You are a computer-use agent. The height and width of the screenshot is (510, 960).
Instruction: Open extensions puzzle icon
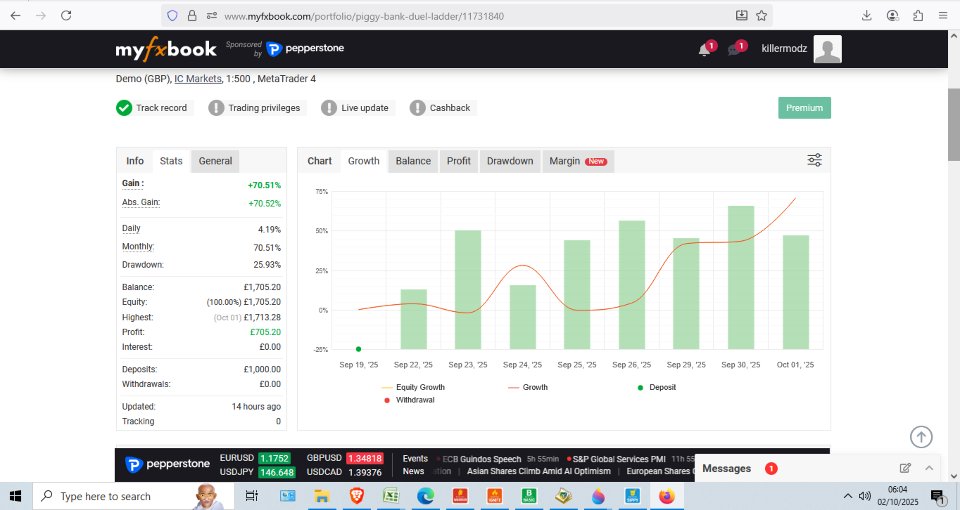918,16
